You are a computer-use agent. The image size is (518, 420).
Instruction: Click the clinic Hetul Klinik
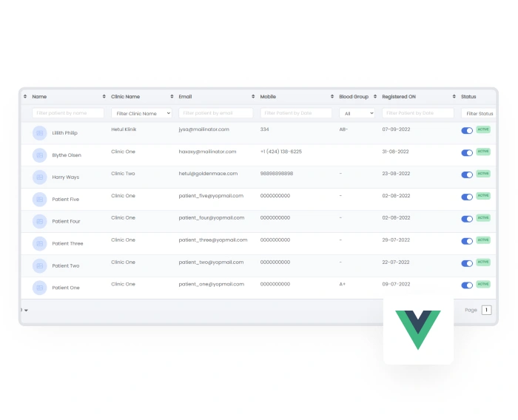pyautogui.click(x=124, y=129)
